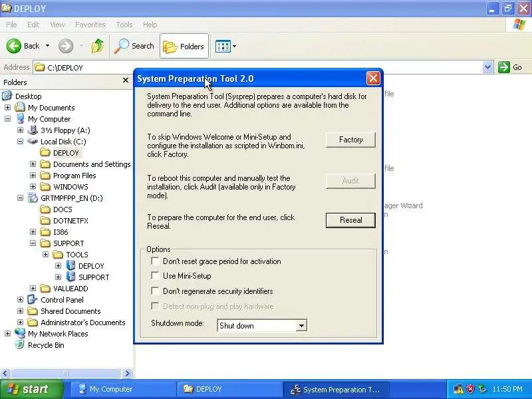Viewport: 532px width, 399px height.
Task: Select the WINDOWS folder icon
Action: pos(45,187)
